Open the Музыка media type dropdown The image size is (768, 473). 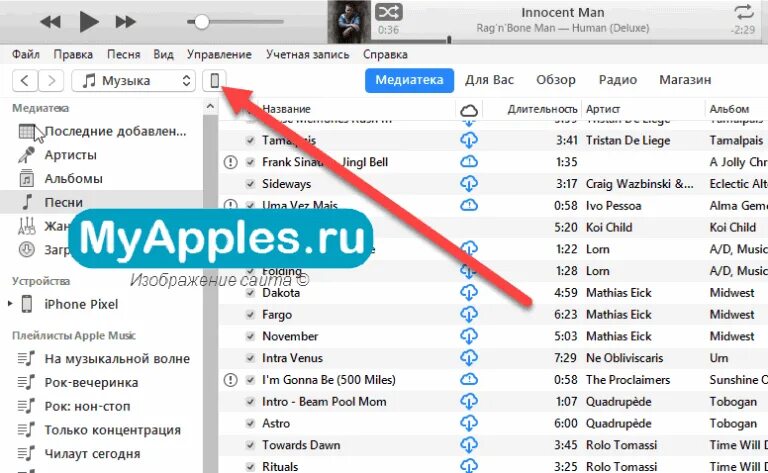point(134,80)
